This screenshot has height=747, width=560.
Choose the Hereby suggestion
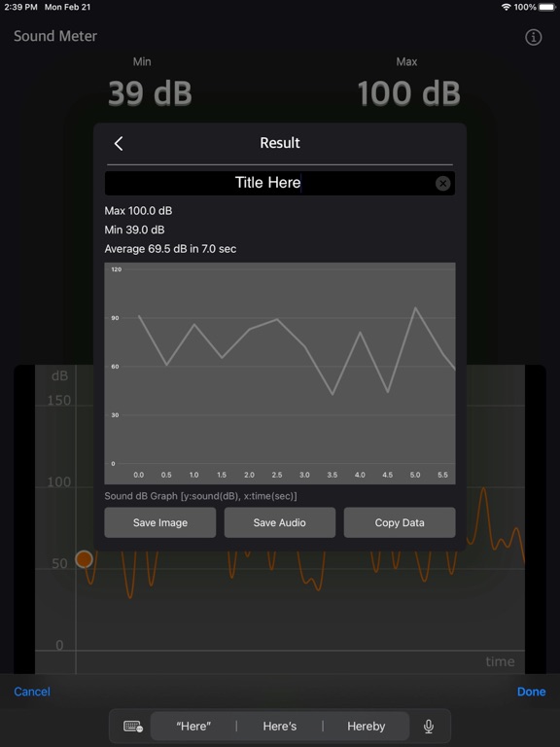click(366, 726)
